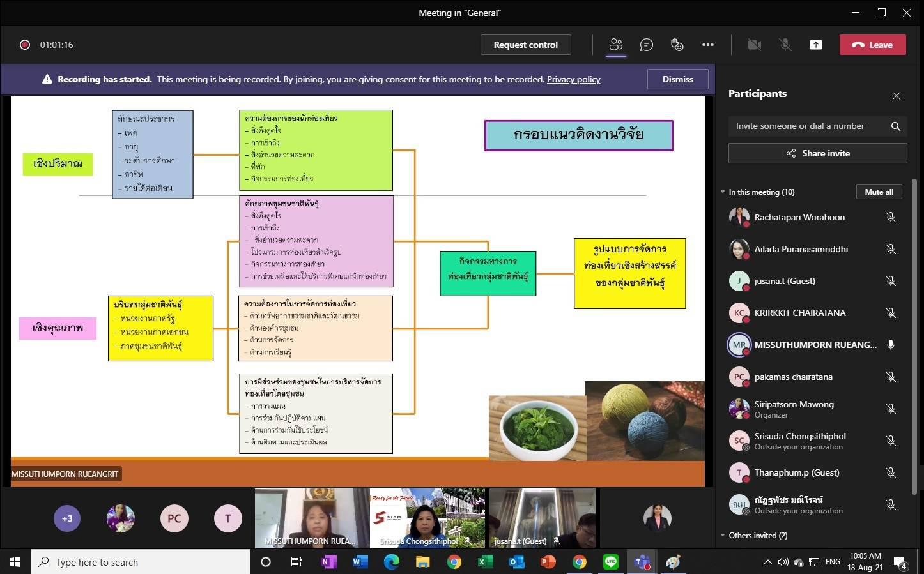Switch to Microsoft Teams taskbar icon

click(642, 562)
